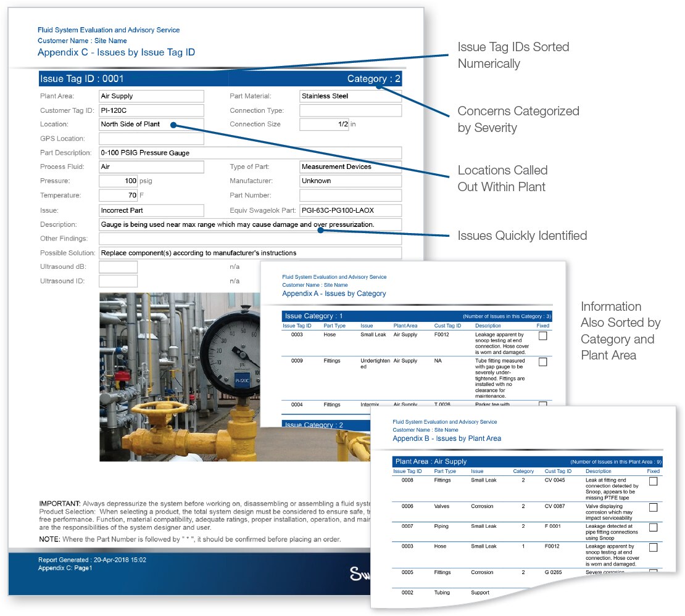Image resolution: width=685 pixels, height=616 pixels.
Task: Toggle the Fixed checkbox for Valves issue 0006
Action: [653, 507]
